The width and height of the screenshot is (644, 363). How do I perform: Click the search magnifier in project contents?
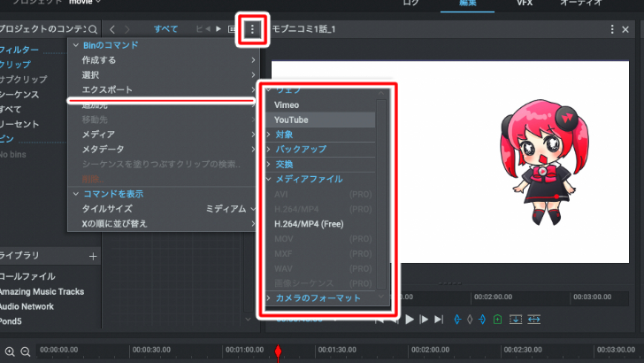(x=93, y=29)
